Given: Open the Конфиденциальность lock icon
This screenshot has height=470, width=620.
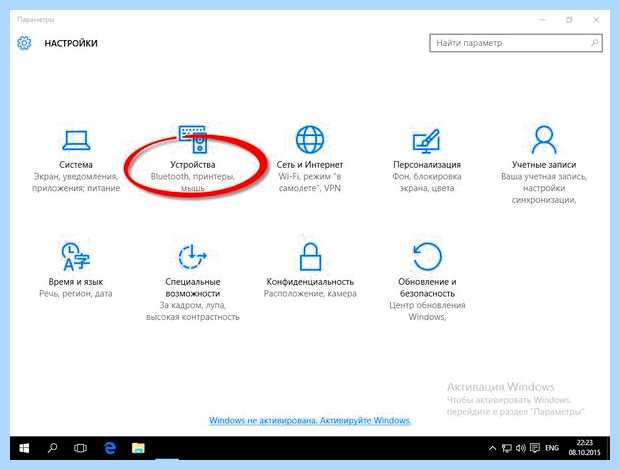Looking at the screenshot, I should 310,257.
